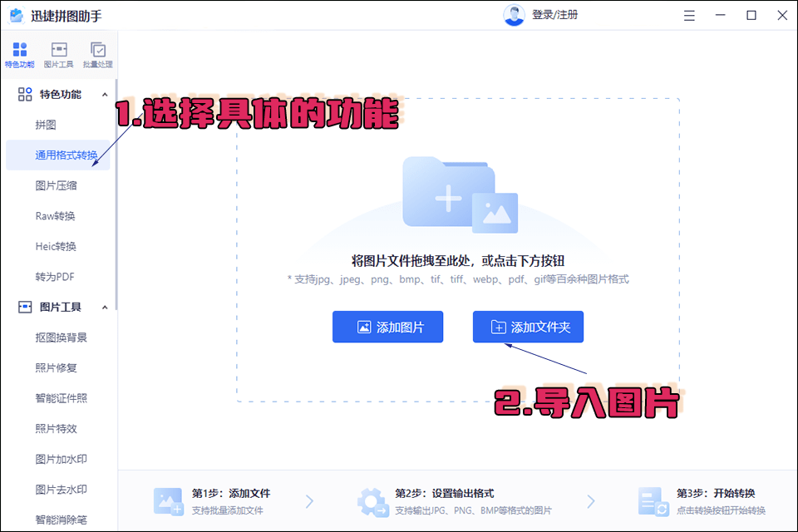The height and width of the screenshot is (532, 798).
Task: Switch to the 批量处理 top tab
Action: pos(98,55)
